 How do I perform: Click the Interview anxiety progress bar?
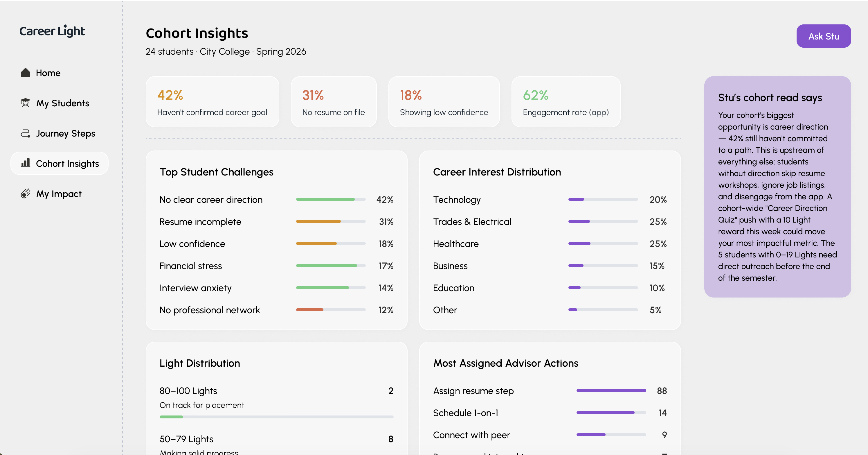pos(331,288)
